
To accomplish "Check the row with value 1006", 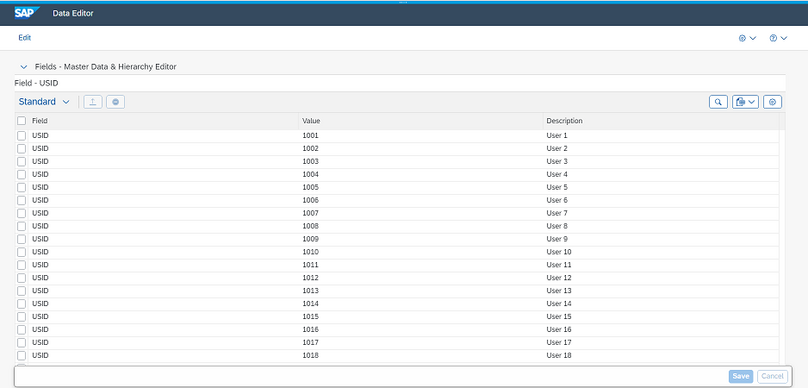I will tap(22, 200).
